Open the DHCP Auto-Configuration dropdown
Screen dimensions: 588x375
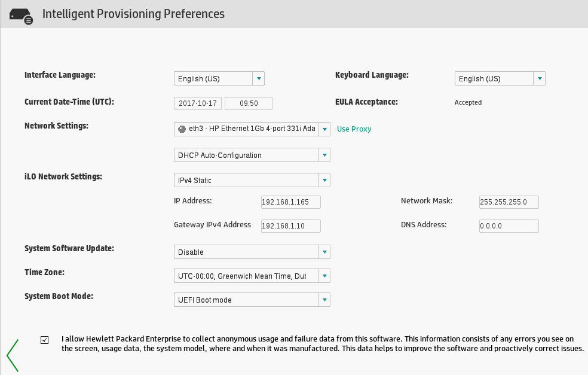click(252, 155)
